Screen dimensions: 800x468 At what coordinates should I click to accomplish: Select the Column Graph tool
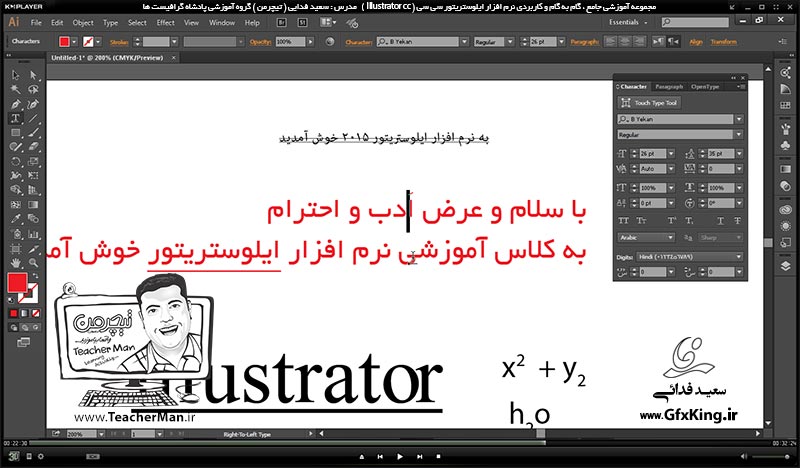coord(33,234)
